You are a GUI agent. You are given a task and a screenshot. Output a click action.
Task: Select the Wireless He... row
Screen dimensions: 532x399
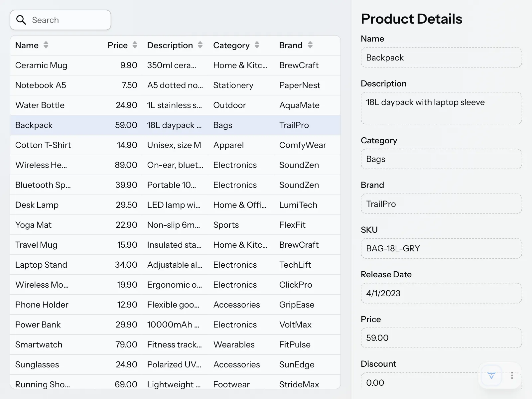(175, 165)
